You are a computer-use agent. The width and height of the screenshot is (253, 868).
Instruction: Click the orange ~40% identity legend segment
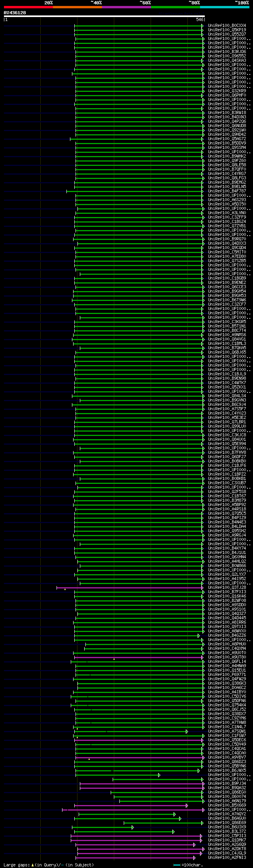coord(77,7)
